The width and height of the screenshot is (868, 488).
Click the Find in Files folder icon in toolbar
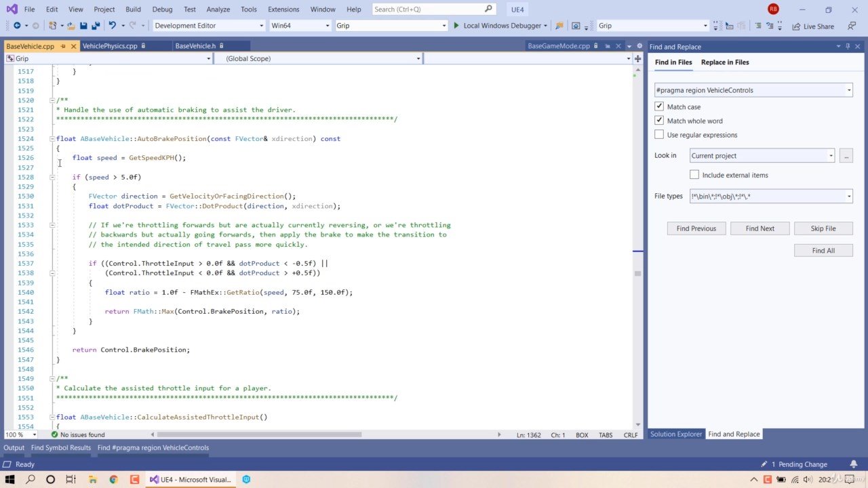[559, 26]
